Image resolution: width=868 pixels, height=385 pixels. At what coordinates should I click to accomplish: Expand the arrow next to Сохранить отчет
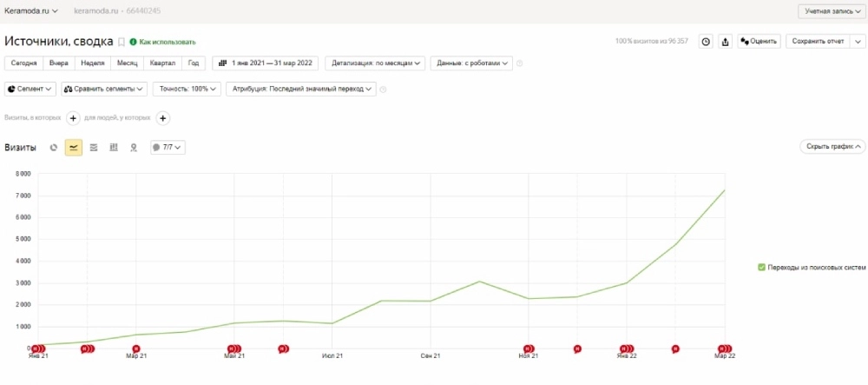coord(858,42)
